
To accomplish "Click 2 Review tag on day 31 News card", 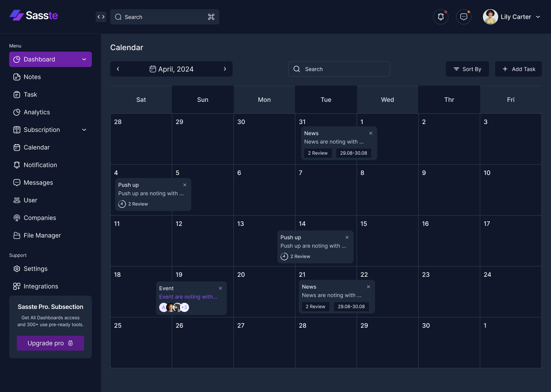I will (318, 153).
